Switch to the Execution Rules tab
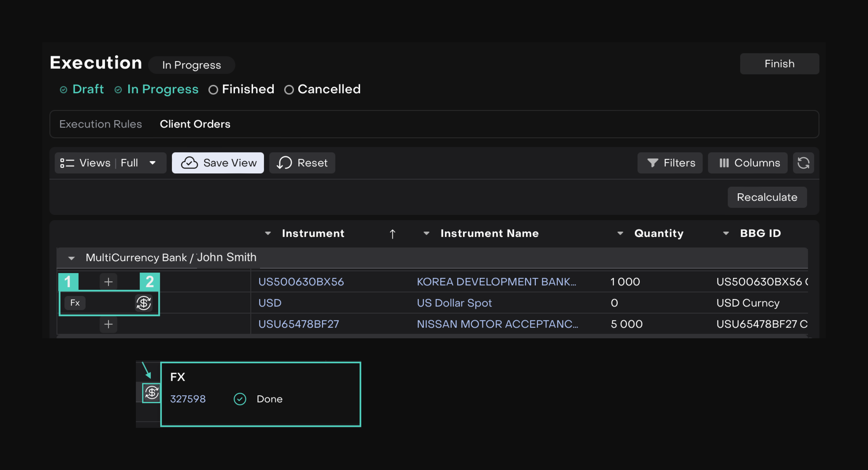Image resolution: width=868 pixels, height=470 pixels. (100, 124)
